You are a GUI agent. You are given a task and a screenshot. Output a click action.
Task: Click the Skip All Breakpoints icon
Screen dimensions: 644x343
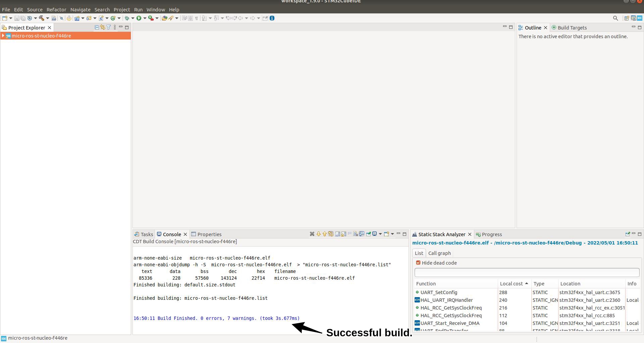[62, 18]
